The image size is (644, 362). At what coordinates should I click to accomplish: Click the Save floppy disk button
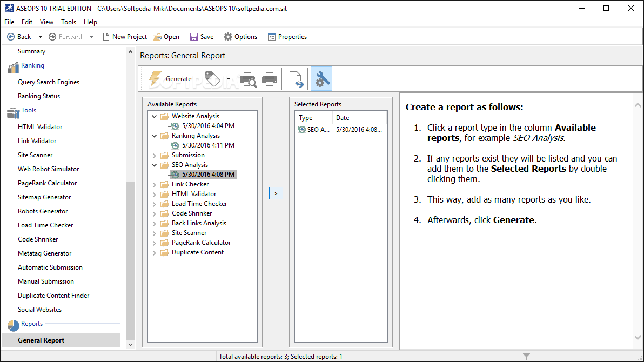click(202, 37)
